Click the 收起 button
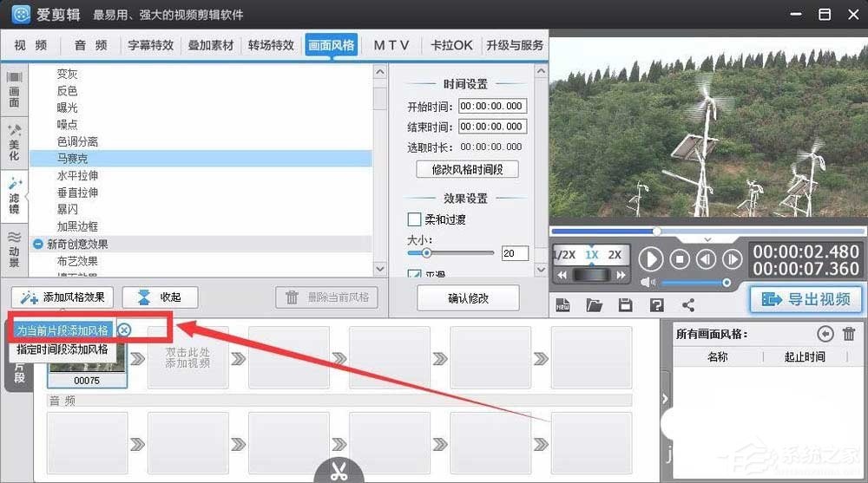 (x=160, y=297)
